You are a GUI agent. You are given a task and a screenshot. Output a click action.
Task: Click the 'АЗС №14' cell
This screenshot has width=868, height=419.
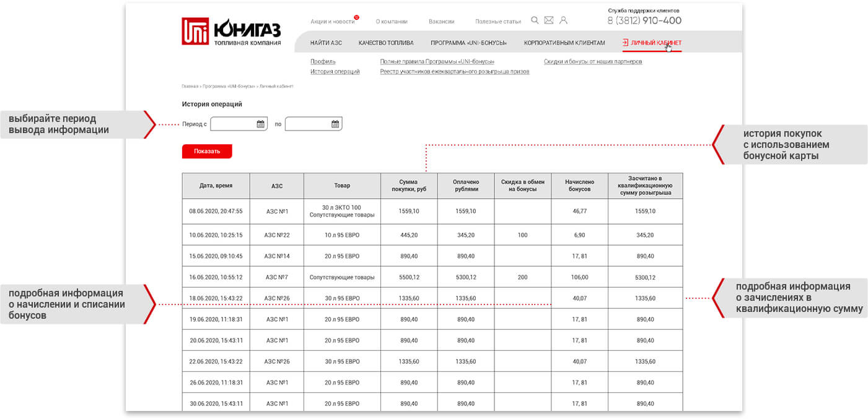(277, 256)
